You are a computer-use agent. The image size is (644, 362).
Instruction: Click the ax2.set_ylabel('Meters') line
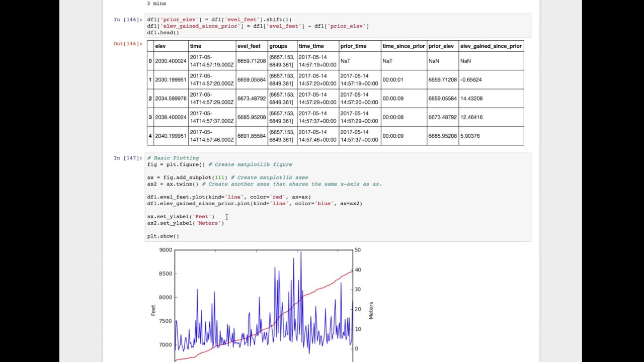186,223
